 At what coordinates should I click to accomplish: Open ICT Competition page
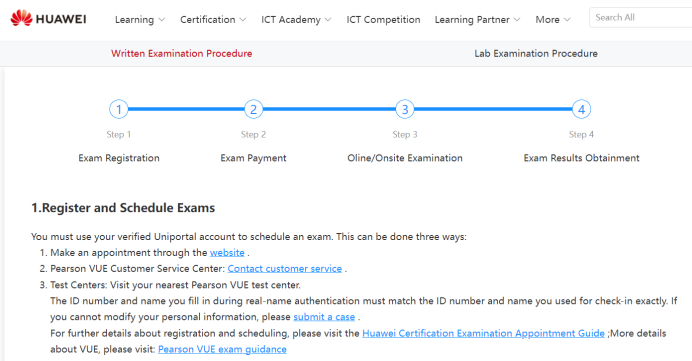coord(383,20)
